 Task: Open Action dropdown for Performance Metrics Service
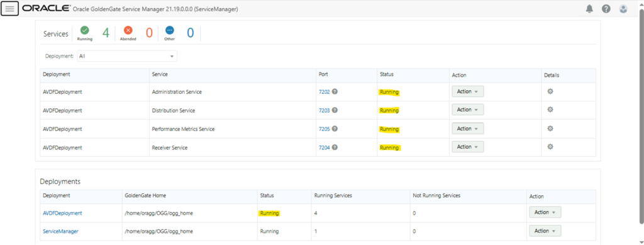coord(467,128)
